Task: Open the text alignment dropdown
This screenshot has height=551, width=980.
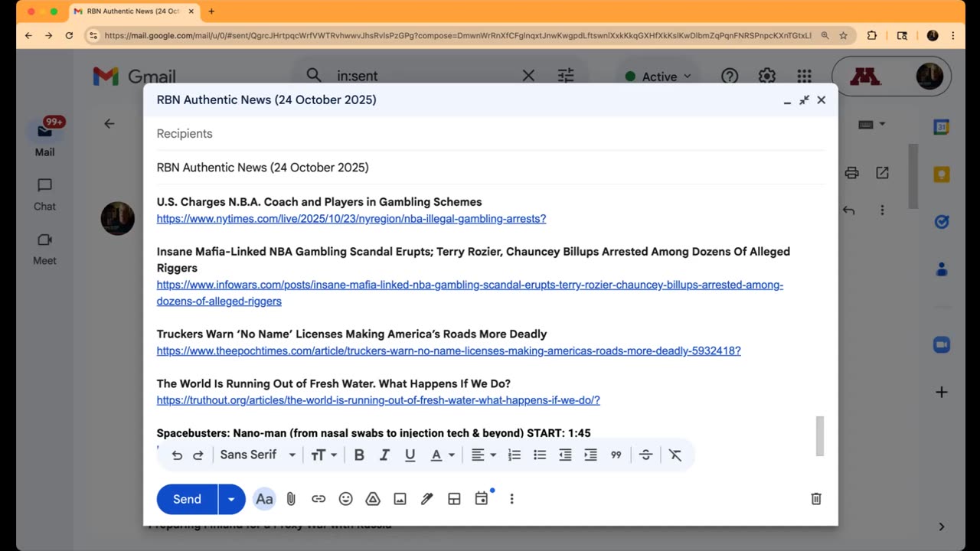Action: pos(483,455)
